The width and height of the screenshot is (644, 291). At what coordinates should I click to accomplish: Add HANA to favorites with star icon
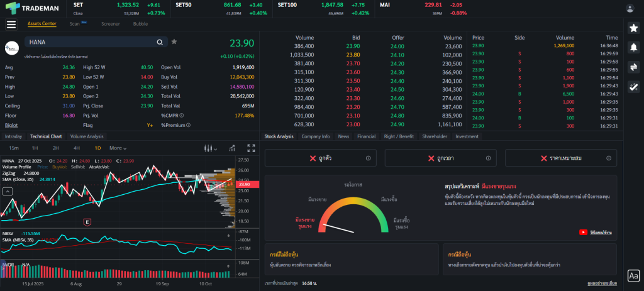coord(174,42)
